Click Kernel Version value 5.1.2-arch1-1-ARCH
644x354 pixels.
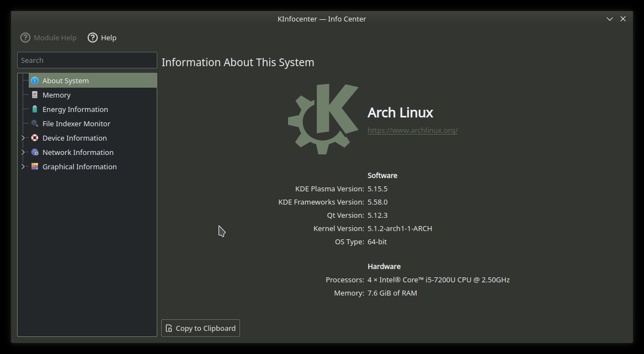point(400,228)
